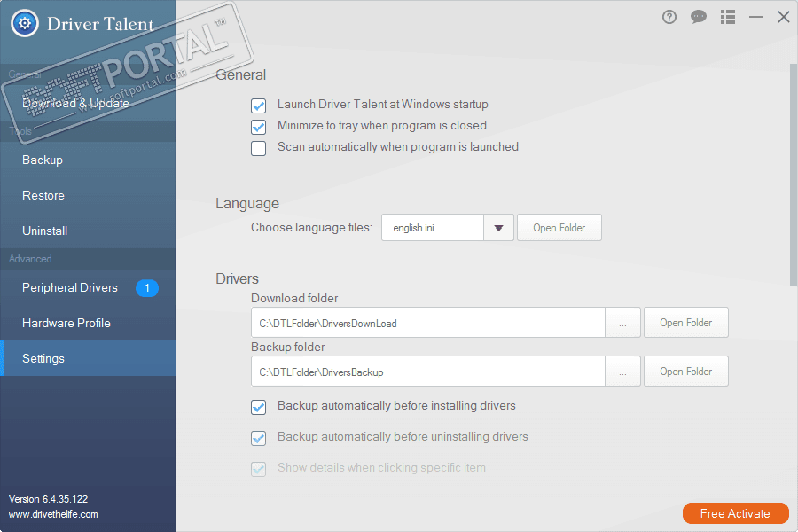Click the settings vertical scrollbar thumb

[793, 175]
